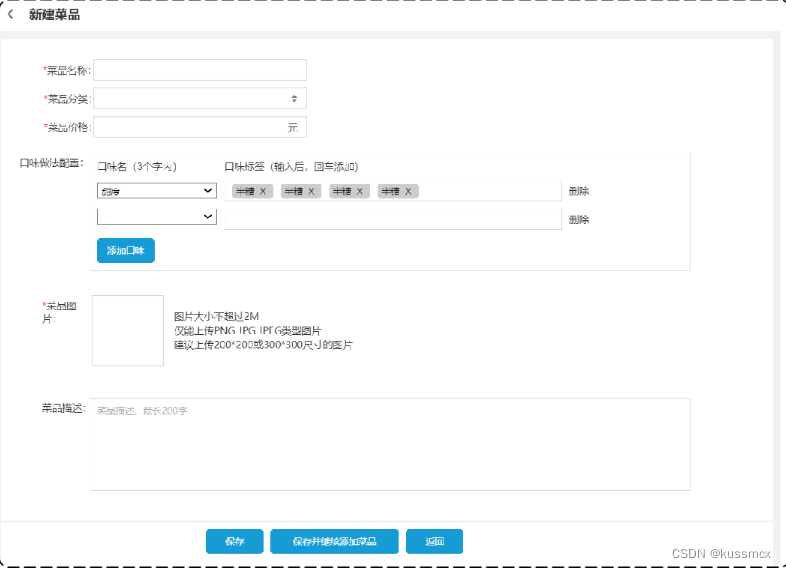
Task: Open the 菜品分类 dropdown
Action: [x=200, y=99]
